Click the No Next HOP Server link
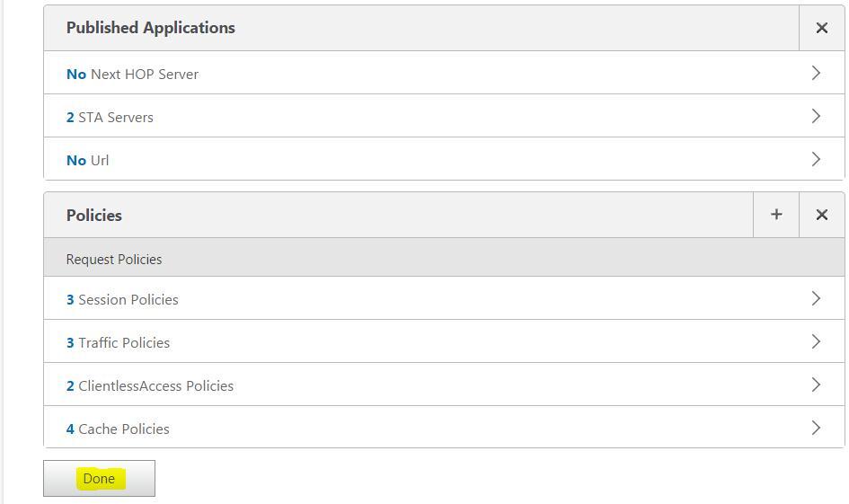 coord(132,74)
